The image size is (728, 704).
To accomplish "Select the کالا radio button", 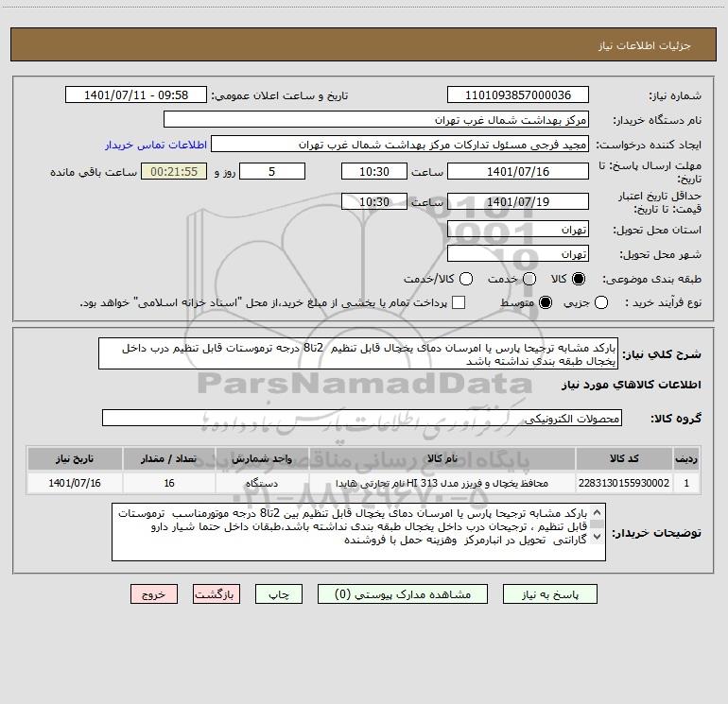I will click(x=579, y=279).
